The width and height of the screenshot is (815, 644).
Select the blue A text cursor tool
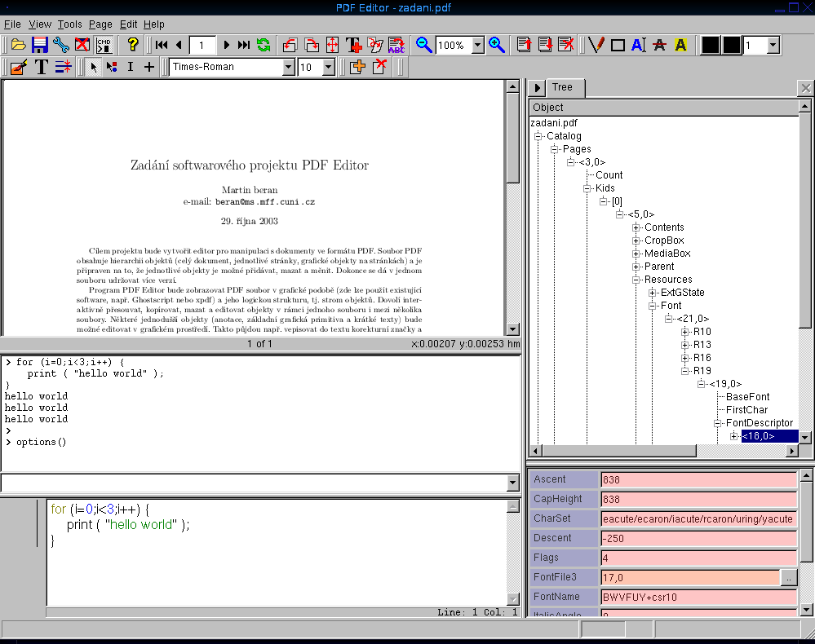point(638,45)
